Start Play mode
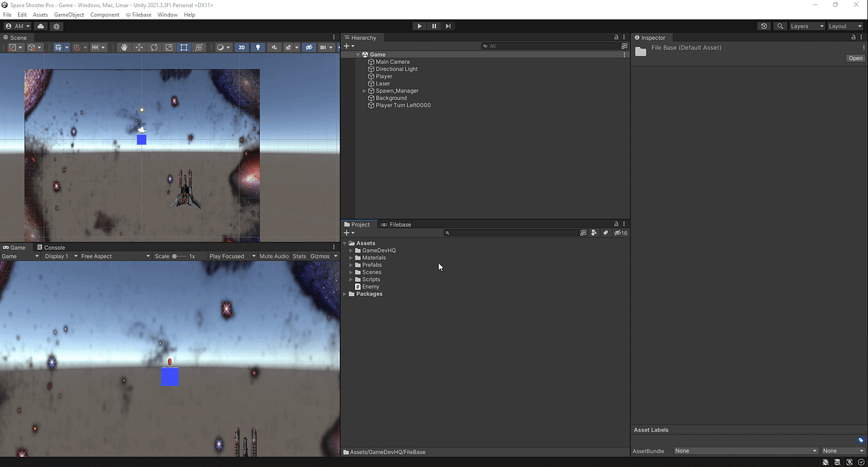Viewport: 868px width, 467px height. tap(420, 26)
